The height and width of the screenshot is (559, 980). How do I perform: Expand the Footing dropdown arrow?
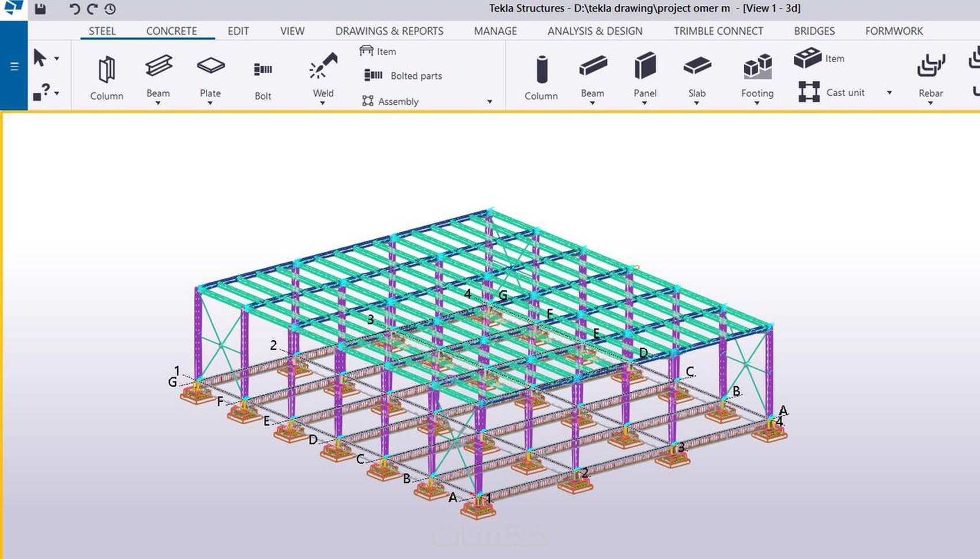point(757,103)
